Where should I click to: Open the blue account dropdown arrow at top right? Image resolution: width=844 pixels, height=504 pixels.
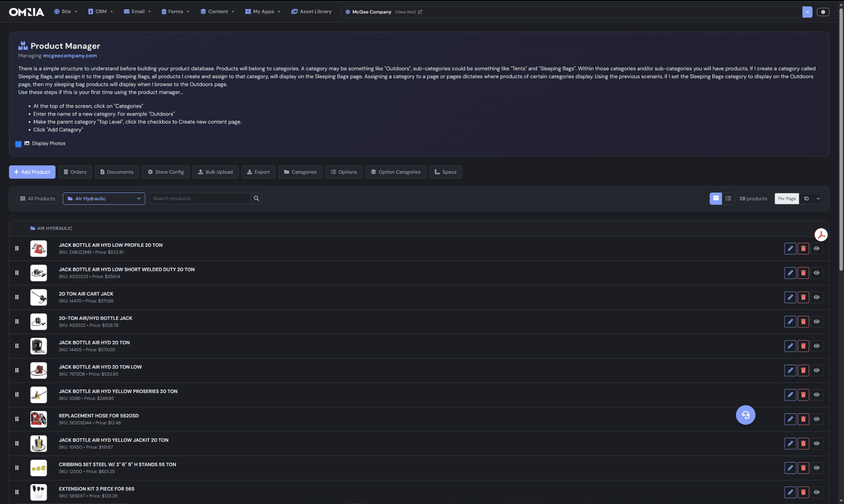pyautogui.click(x=807, y=12)
